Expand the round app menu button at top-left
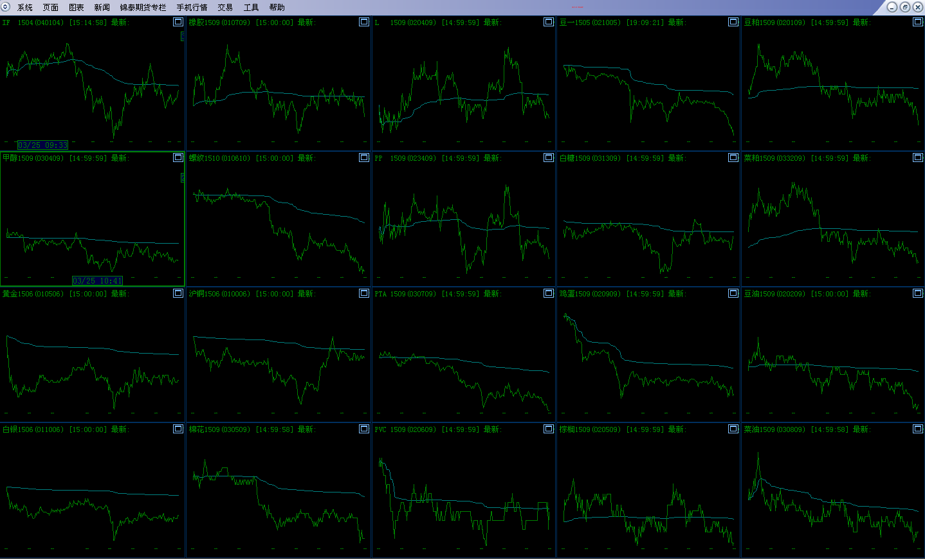925x560 pixels. pos(6,7)
